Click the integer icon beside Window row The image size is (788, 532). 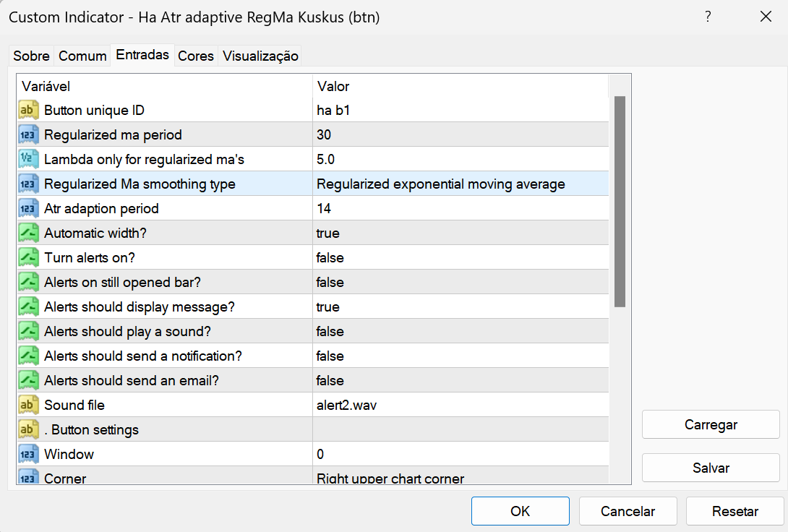coord(28,455)
